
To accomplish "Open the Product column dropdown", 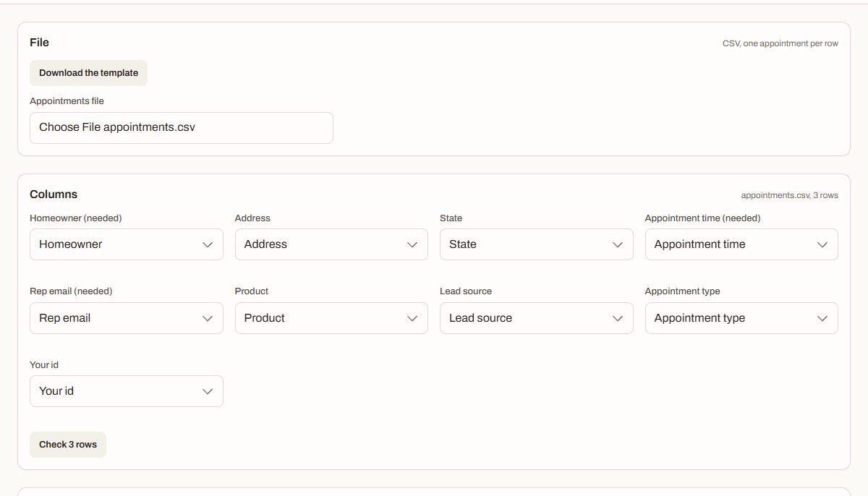I will [331, 318].
